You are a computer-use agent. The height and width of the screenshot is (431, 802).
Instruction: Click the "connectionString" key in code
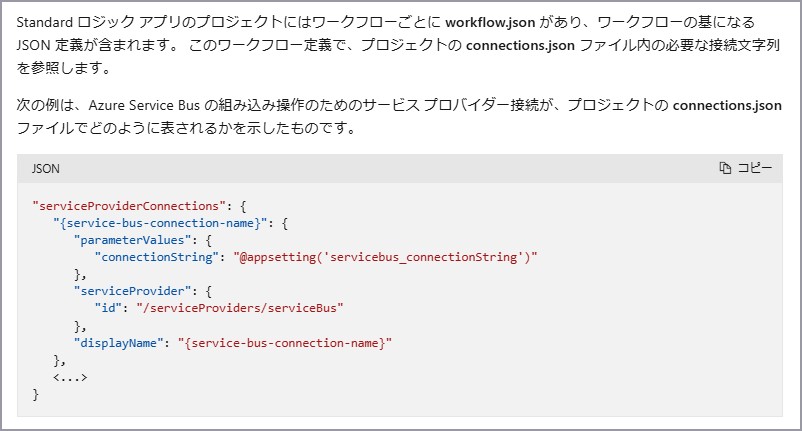[157, 257]
